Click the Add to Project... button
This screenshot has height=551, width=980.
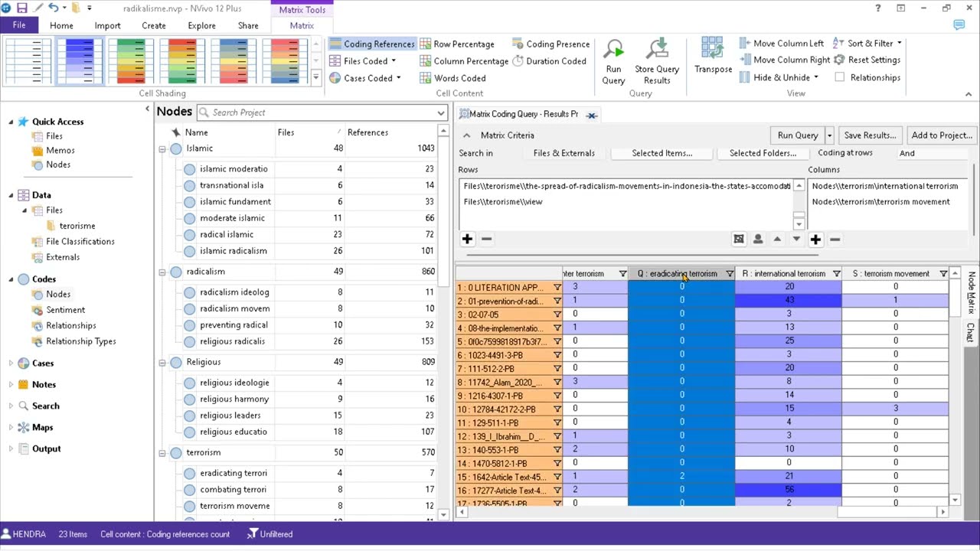942,135
